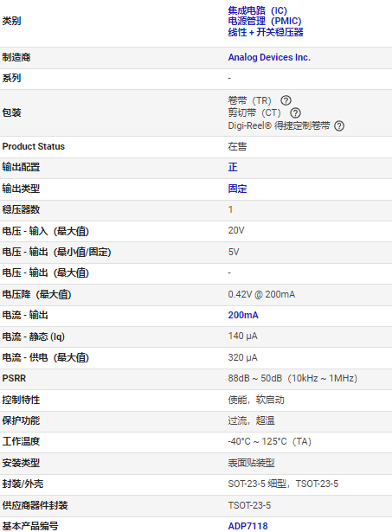Select the TSOT-23-5 supplier device package value

click(249, 505)
